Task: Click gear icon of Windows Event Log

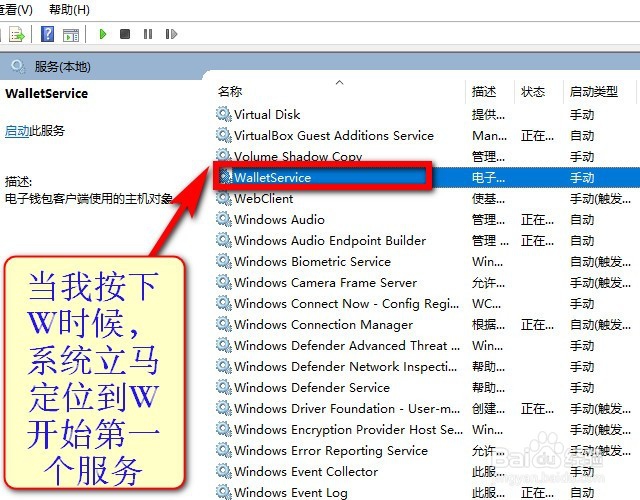Action: click(224, 492)
